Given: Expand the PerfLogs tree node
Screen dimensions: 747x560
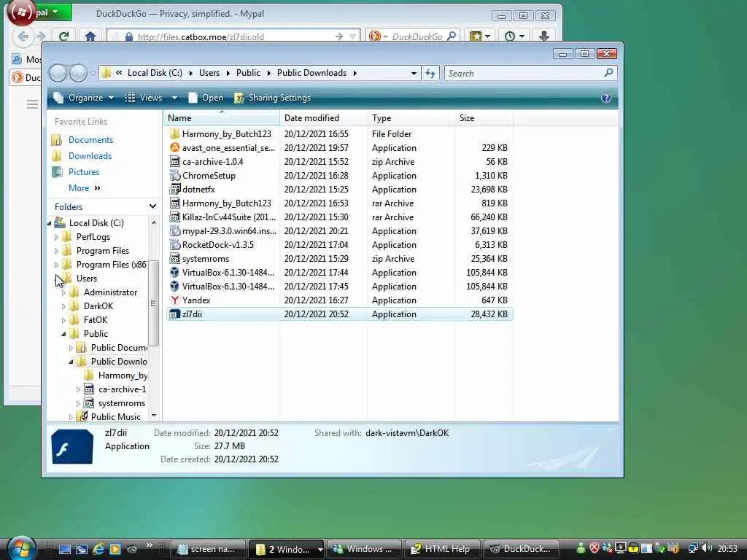Looking at the screenshot, I should (x=56, y=237).
